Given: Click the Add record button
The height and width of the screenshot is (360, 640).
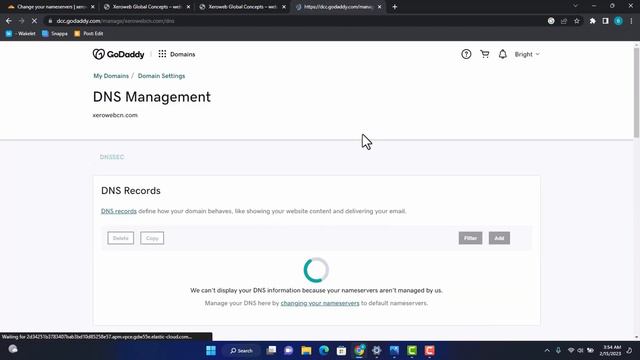Looking at the screenshot, I should click(499, 238).
